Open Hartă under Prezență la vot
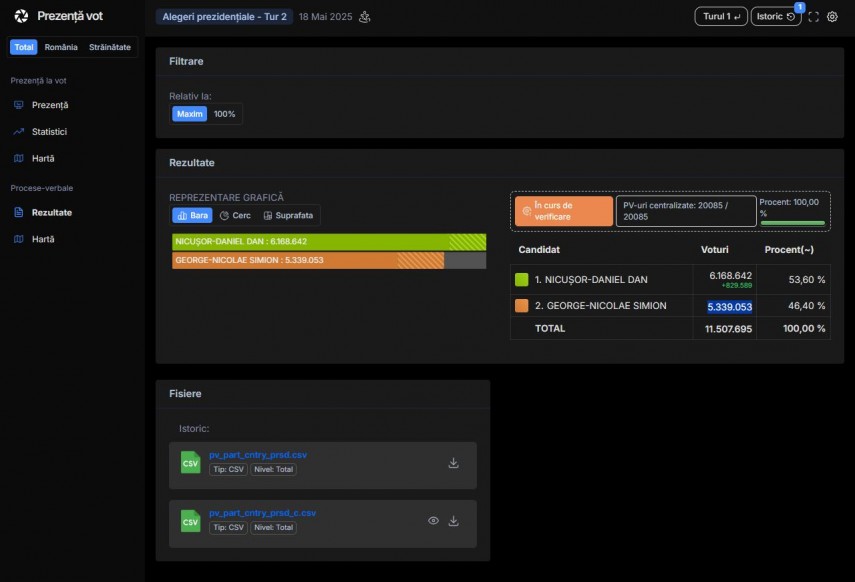The image size is (855, 582). [x=42, y=158]
